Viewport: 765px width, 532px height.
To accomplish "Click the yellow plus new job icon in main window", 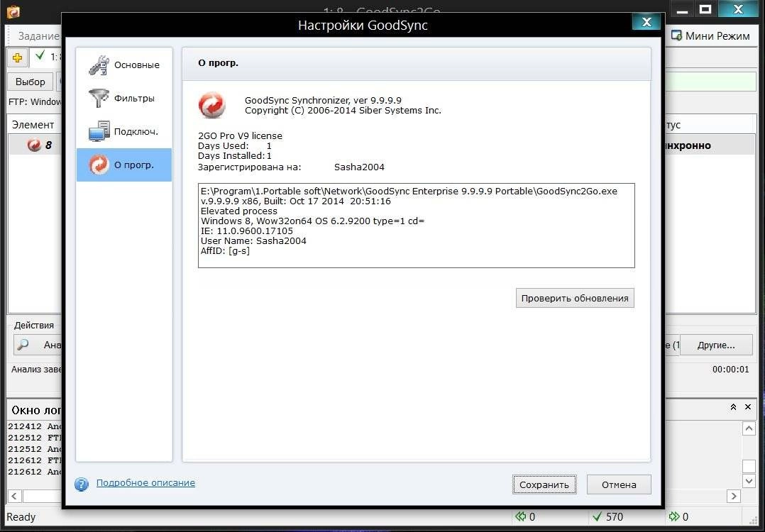I will [x=17, y=58].
